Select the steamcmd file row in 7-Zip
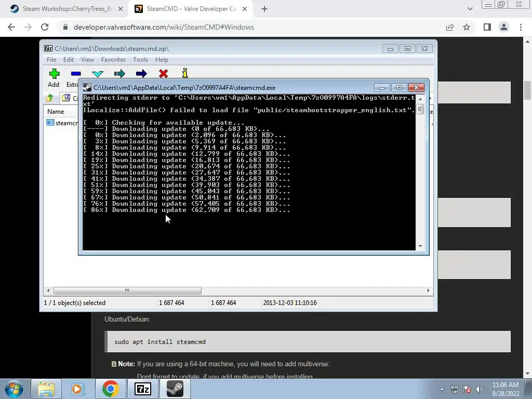Viewport: 532px width, 399px height. pyautogui.click(x=62, y=123)
